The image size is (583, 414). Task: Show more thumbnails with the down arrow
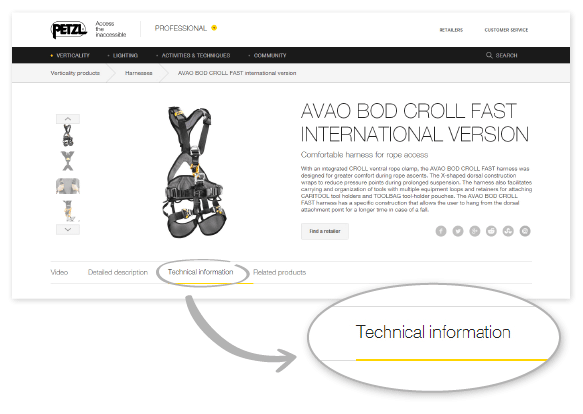(x=68, y=230)
